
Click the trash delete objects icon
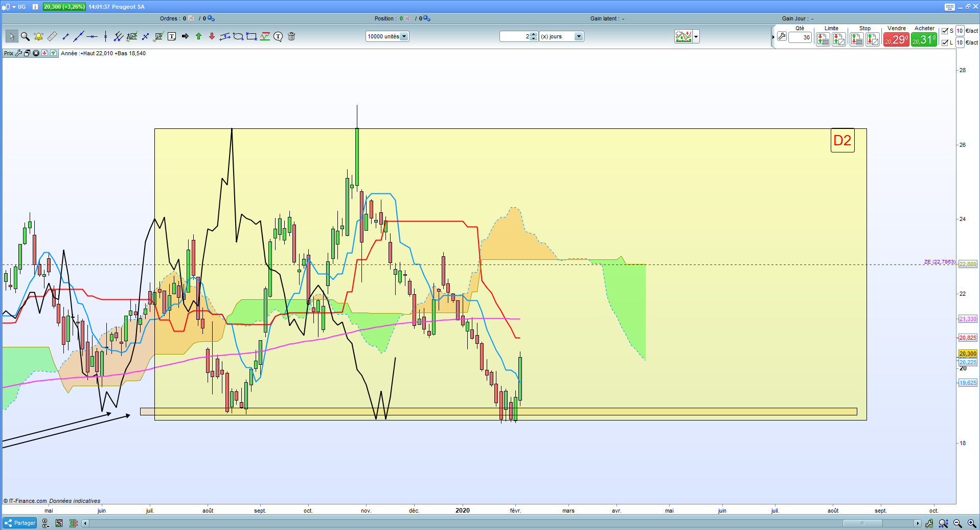tap(291, 36)
